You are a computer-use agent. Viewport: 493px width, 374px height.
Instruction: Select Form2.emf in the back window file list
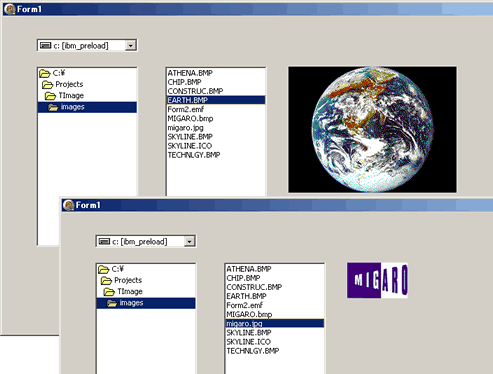186,109
